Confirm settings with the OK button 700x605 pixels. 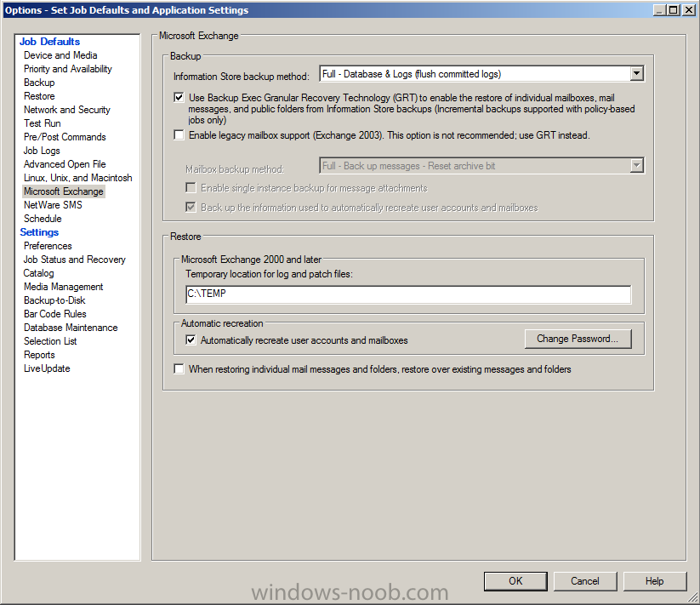[x=515, y=581]
